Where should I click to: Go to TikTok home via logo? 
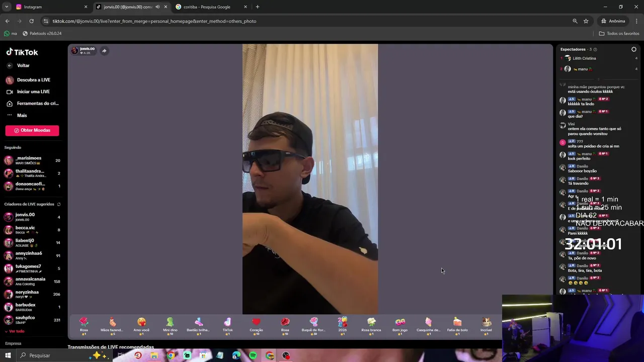[22, 52]
